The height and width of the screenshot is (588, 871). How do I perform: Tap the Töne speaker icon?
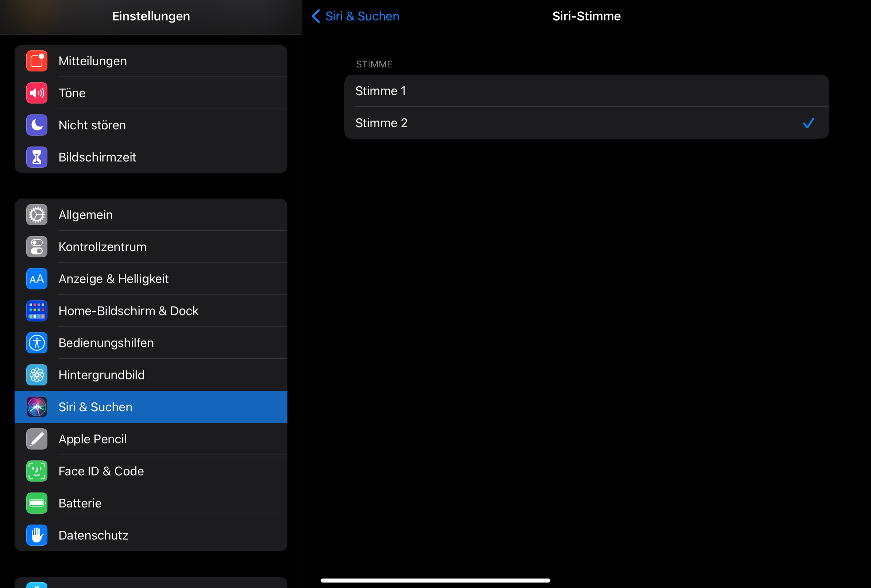coord(37,93)
